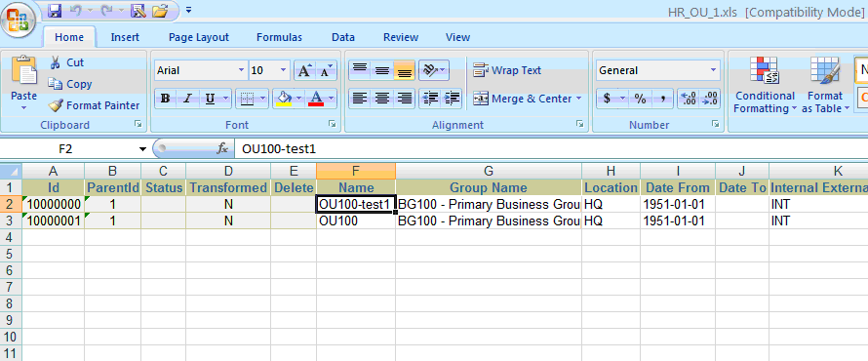The width and height of the screenshot is (868, 361).
Task: Click the Paste clipboard icon
Action: [x=23, y=70]
